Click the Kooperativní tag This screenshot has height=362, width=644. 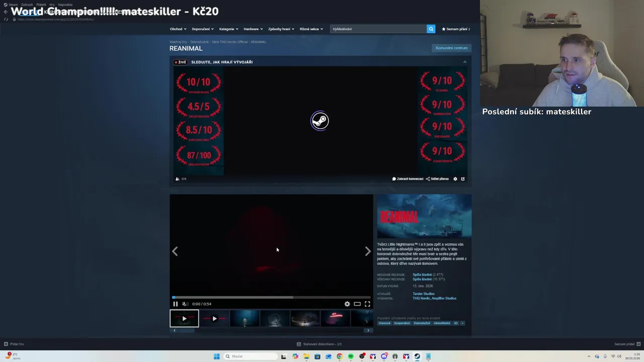pos(402,323)
